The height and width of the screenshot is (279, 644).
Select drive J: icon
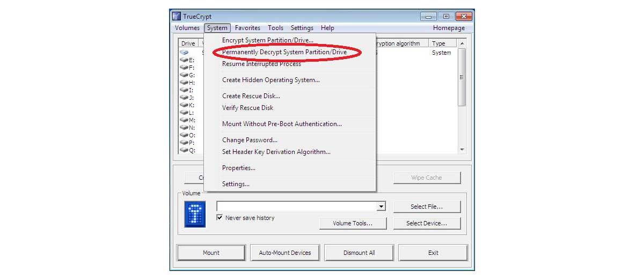point(184,98)
